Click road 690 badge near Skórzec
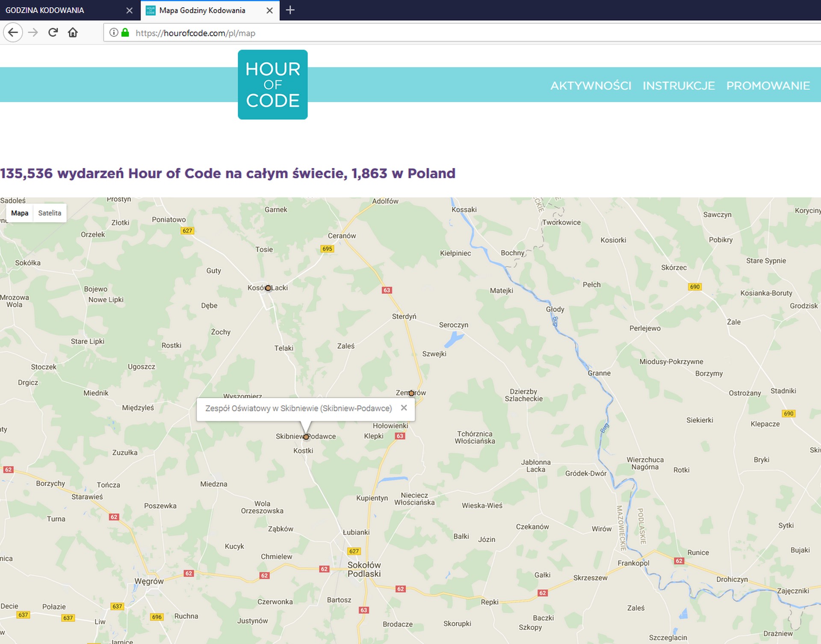The image size is (821, 644). click(x=695, y=287)
